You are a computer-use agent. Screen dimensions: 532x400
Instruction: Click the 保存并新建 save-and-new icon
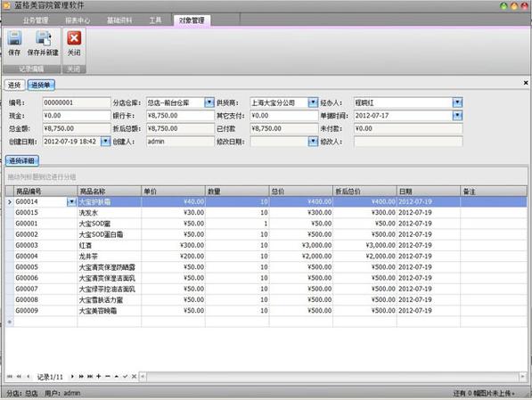tap(43, 38)
